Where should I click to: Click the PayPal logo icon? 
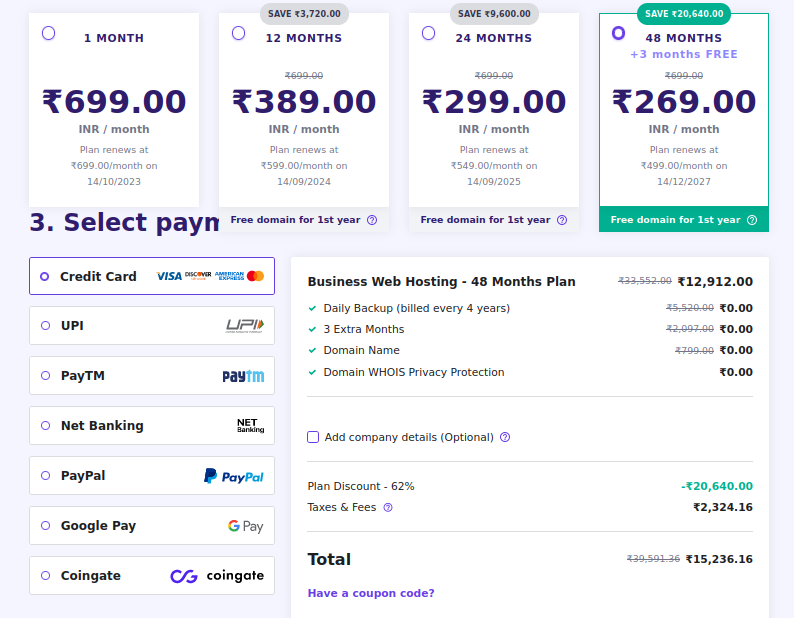[x=234, y=476]
